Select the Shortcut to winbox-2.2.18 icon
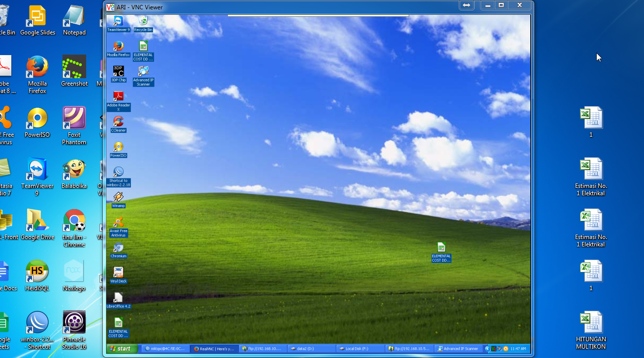Image resolution: width=644 pixels, height=358 pixels. point(118,177)
